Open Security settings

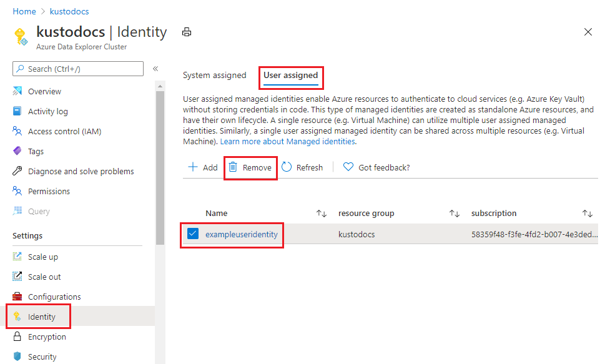tap(42, 357)
